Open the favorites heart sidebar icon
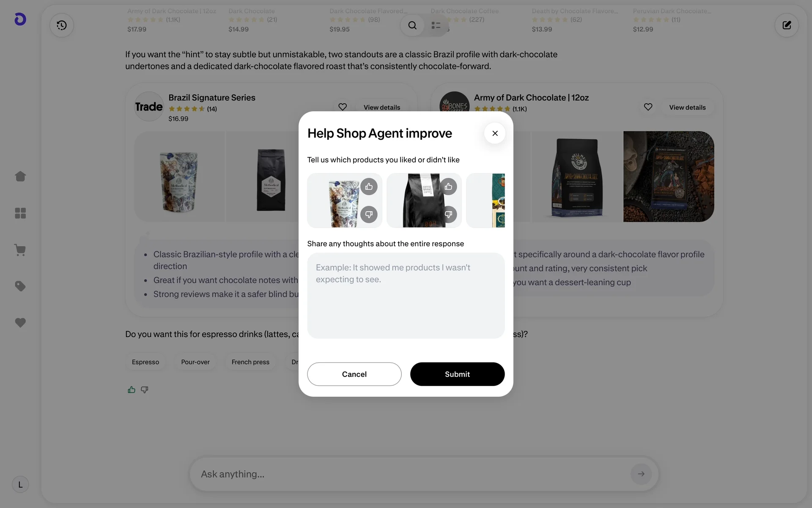 [20, 323]
